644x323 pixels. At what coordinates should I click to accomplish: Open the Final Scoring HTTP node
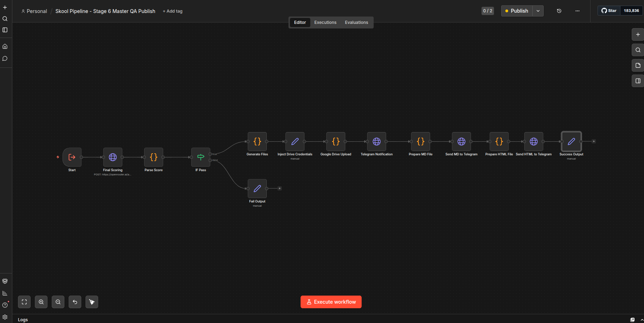point(113,157)
